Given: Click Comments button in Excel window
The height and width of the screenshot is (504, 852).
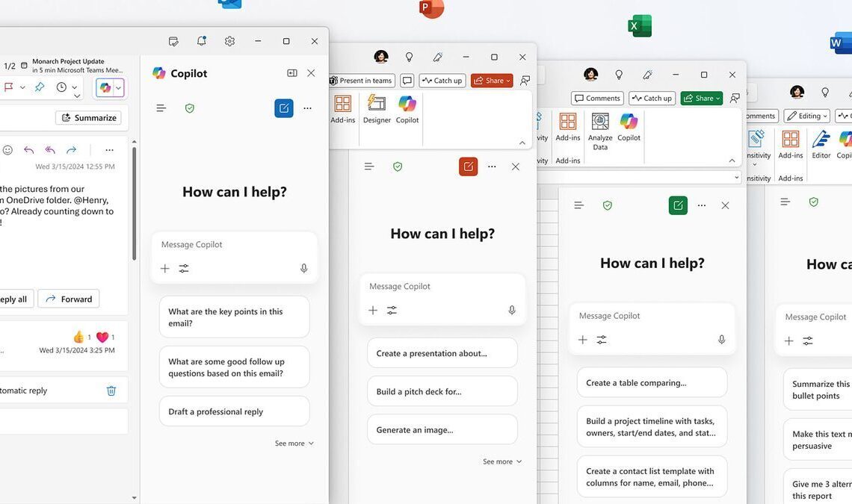Looking at the screenshot, I should (x=597, y=99).
